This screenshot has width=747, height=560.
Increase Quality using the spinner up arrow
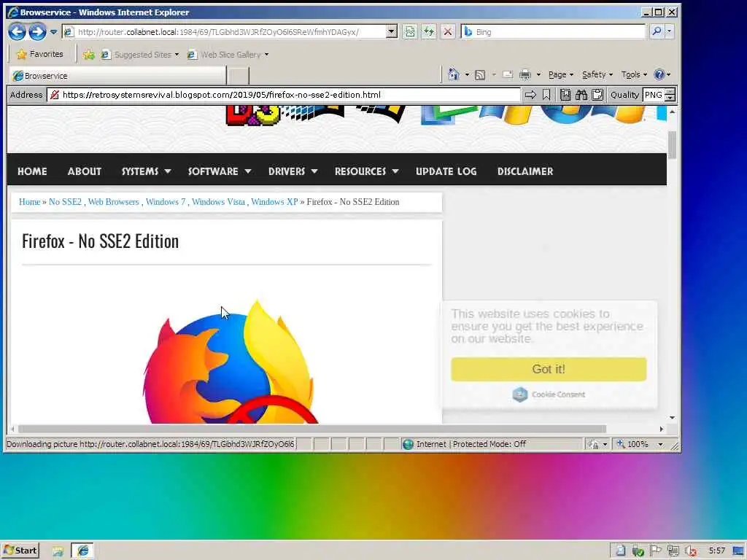[670, 91]
